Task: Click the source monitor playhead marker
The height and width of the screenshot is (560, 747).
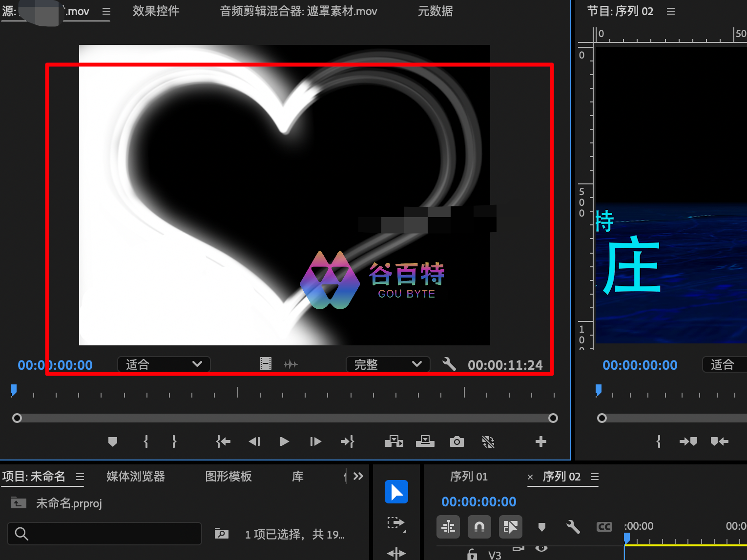Action: pyautogui.click(x=14, y=390)
